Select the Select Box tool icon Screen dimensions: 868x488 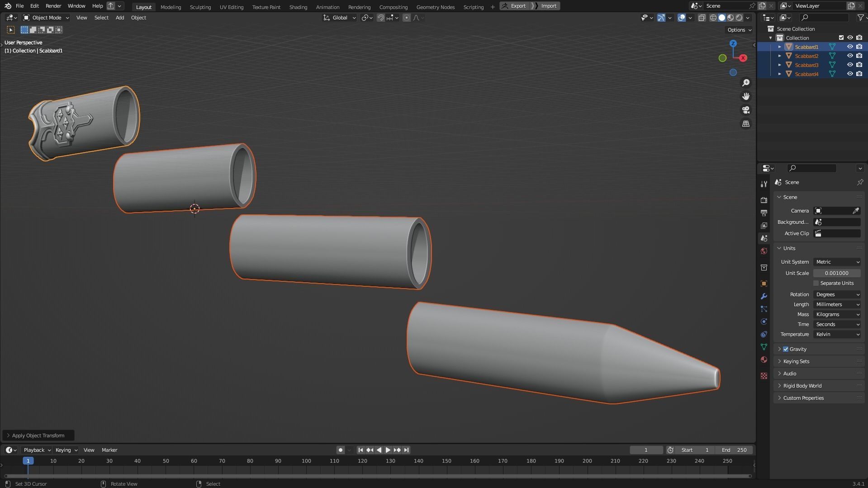(x=10, y=30)
